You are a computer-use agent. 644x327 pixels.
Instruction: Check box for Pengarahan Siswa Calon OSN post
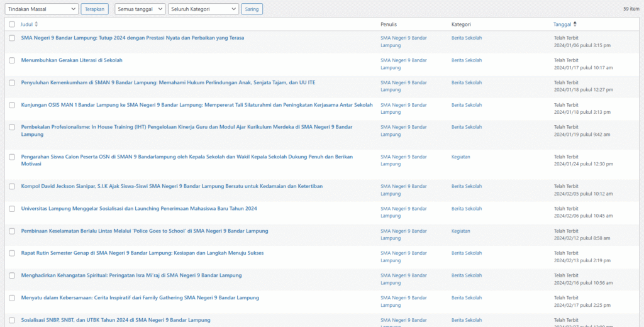coord(12,157)
